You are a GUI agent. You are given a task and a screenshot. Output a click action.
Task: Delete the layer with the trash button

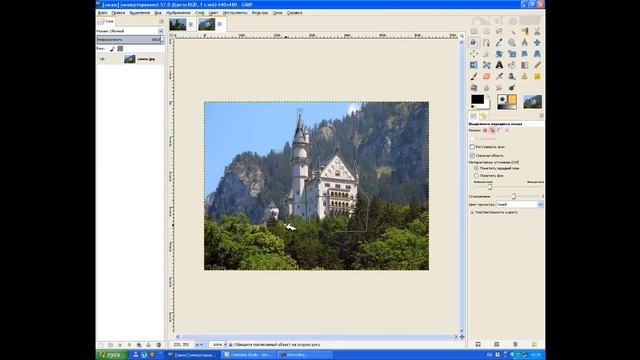point(159,345)
